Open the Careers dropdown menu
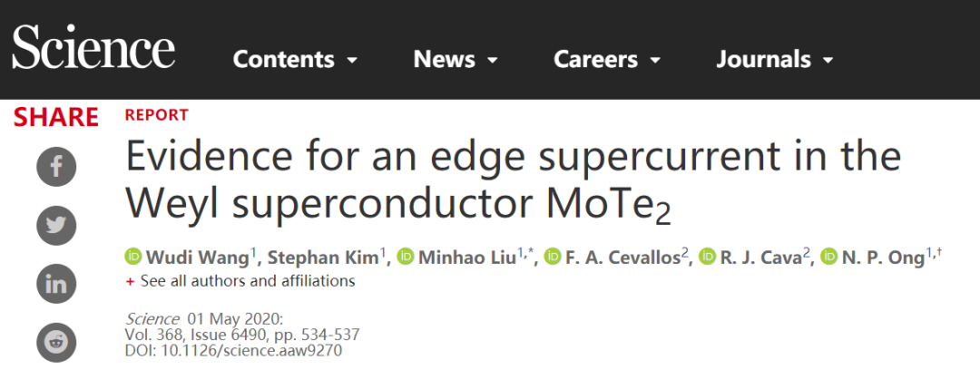The width and height of the screenshot is (980, 370). (x=607, y=59)
